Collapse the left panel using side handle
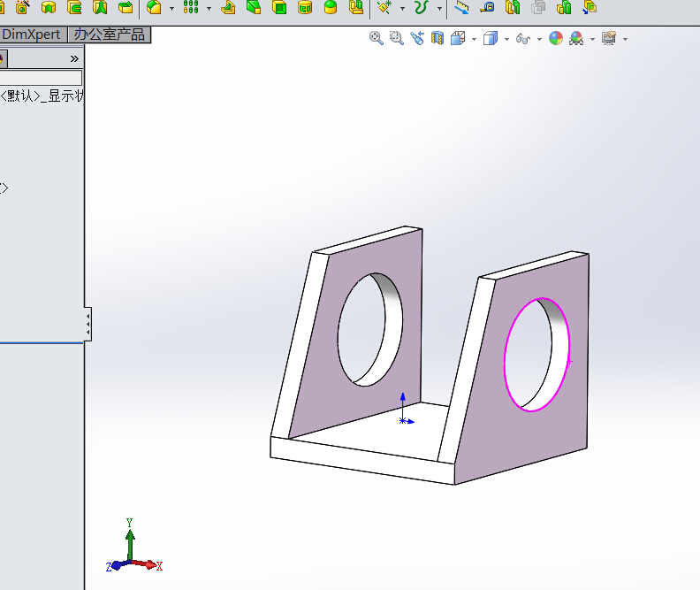This screenshot has width=700, height=590. point(88,325)
